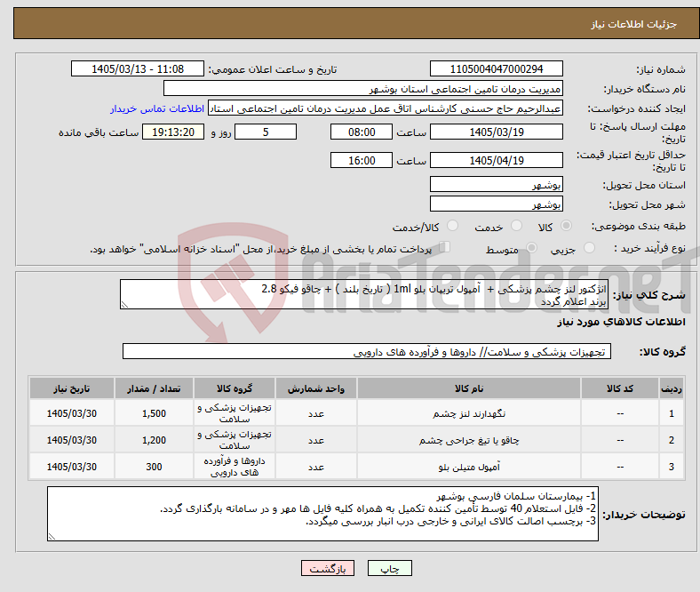The height and width of the screenshot is (592, 700).
Task: Click the delivery province field بوشهر
Action: point(496,184)
